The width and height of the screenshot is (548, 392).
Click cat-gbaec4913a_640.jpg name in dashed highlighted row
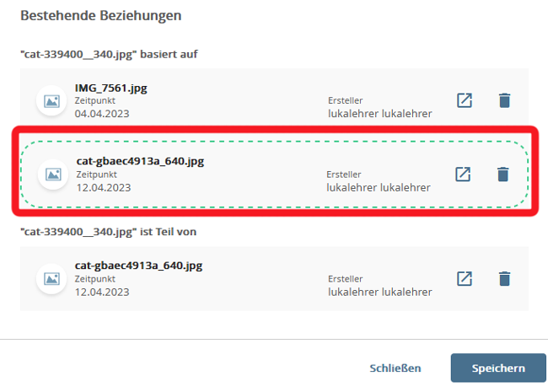(140, 160)
